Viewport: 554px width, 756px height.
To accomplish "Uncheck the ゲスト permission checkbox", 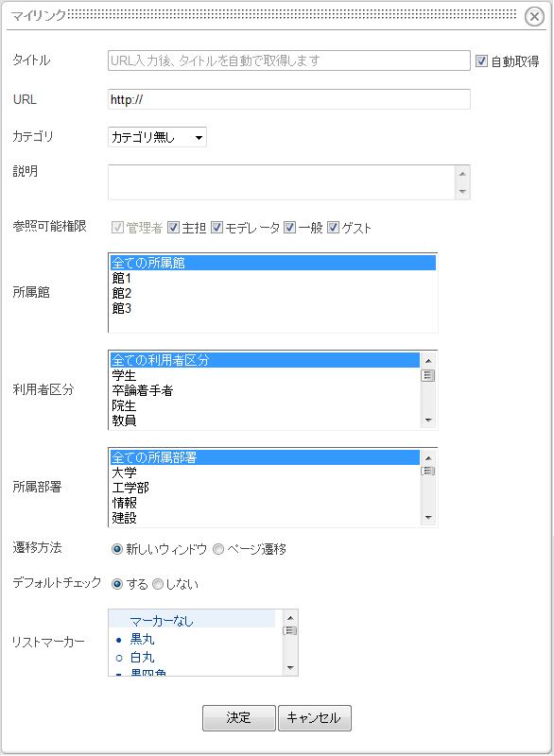I will (x=333, y=227).
